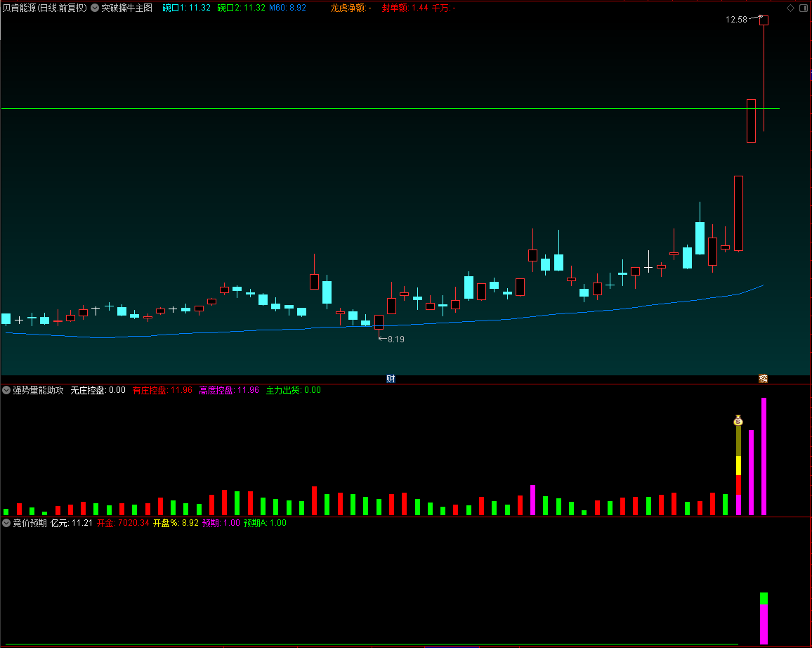
Task: Click the 12.58 high price label
Action: coord(736,20)
